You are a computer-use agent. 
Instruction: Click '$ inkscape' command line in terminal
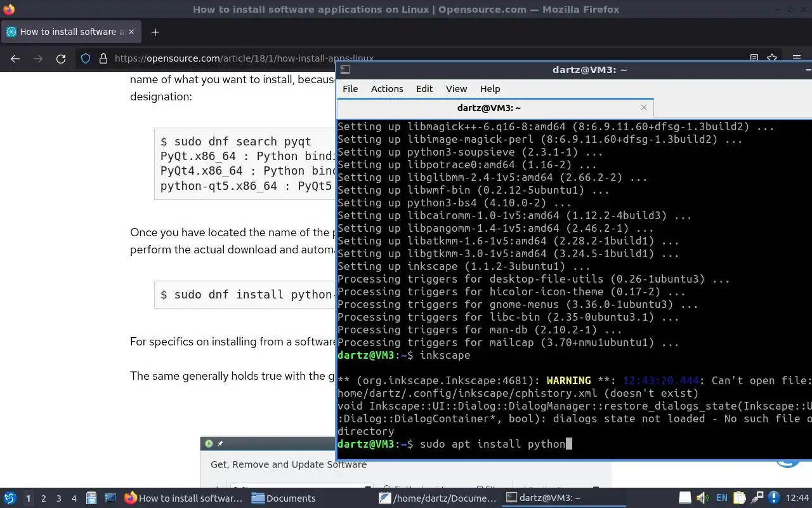point(439,355)
